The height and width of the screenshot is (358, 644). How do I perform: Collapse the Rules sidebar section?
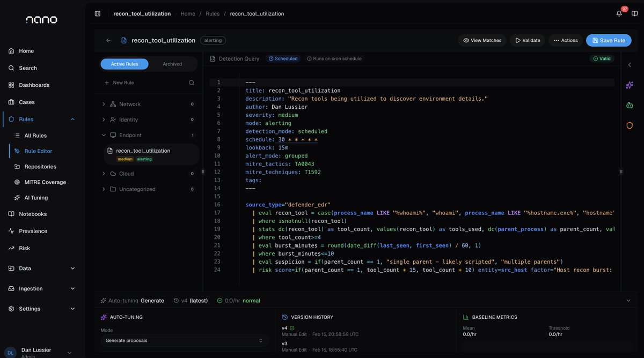[x=72, y=119]
